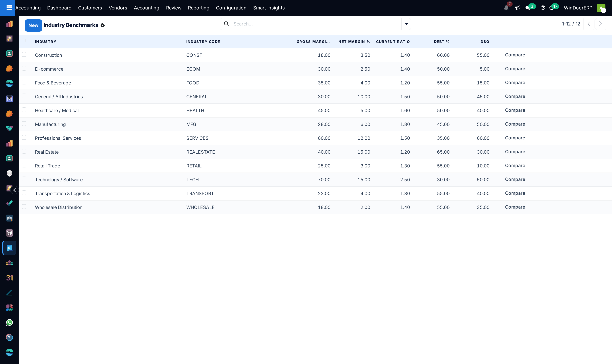Sort by the Industry column header
612x364 pixels.
tap(46, 42)
